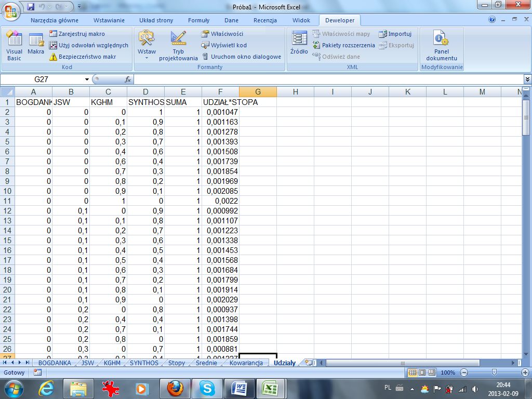The width and height of the screenshot is (532, 399).
Task: Open the Układ strony tab
Action: tap(156, 20)
